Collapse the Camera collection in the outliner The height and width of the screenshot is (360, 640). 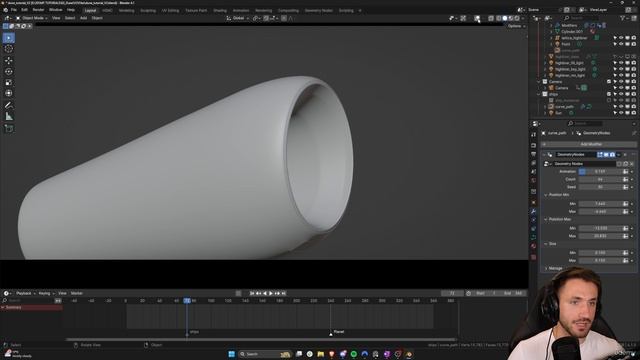click(x=539, y=82)
